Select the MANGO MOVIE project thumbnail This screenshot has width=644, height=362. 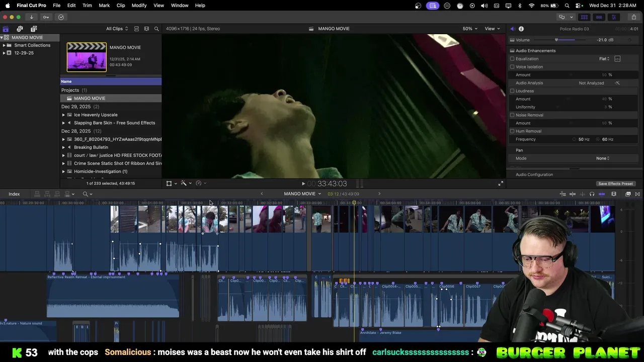point(87,57)
